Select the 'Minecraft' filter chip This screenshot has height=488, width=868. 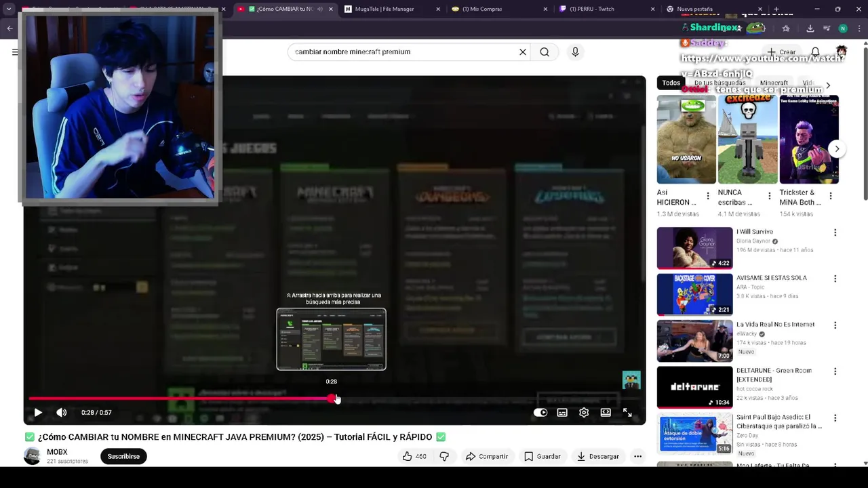pos(774,83)
